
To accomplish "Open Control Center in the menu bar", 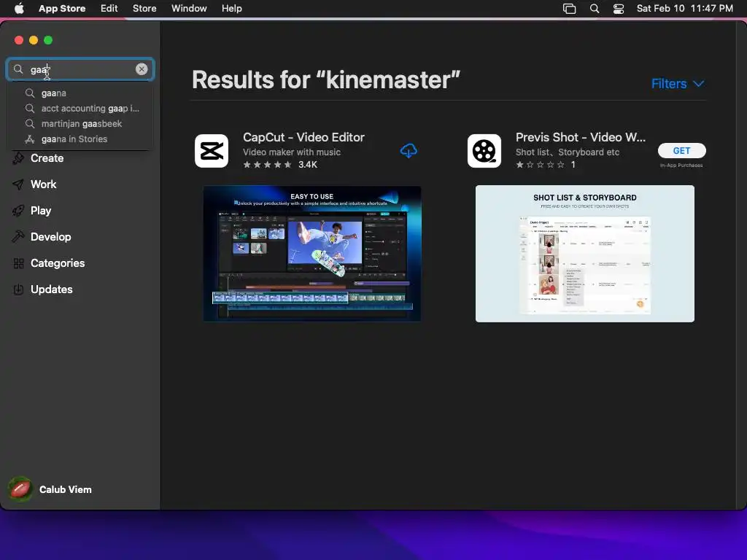I will 619,9.
